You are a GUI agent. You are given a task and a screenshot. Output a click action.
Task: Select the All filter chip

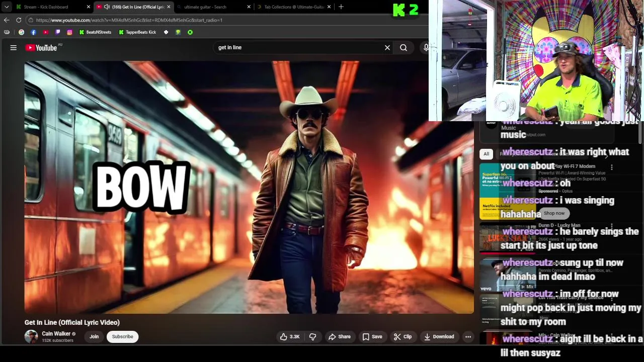486,154
